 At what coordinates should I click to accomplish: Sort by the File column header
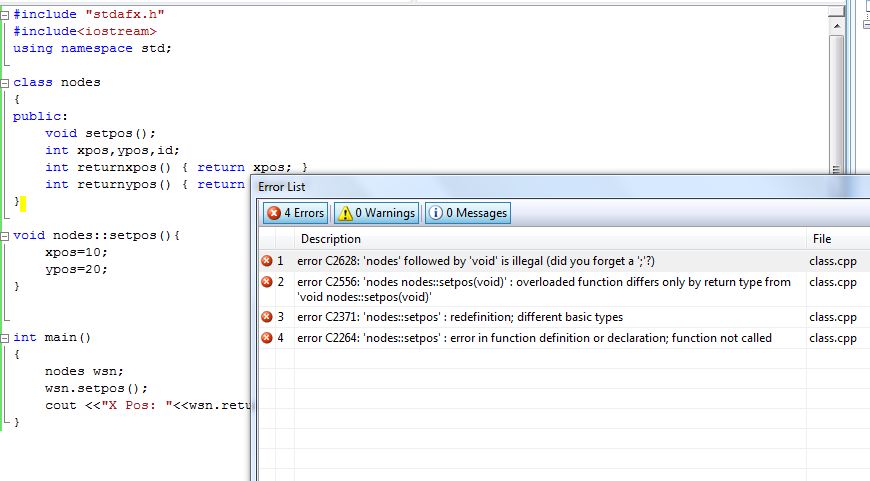(838, 239)
